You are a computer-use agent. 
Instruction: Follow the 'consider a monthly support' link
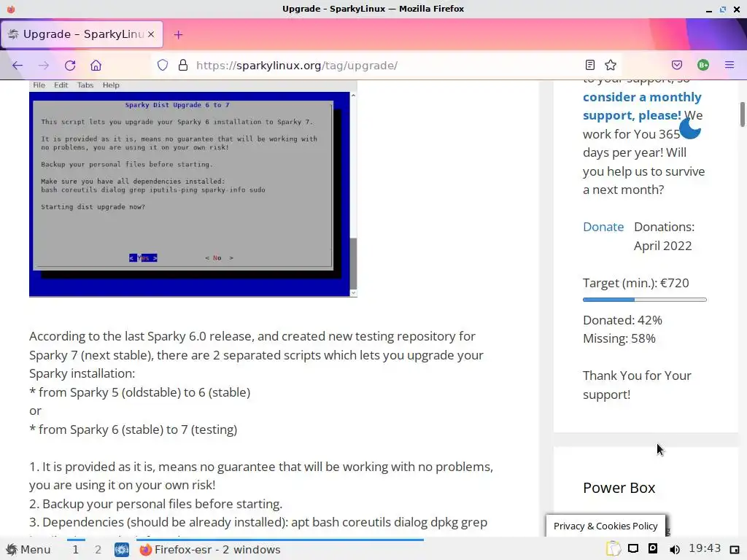coord(642,106)
